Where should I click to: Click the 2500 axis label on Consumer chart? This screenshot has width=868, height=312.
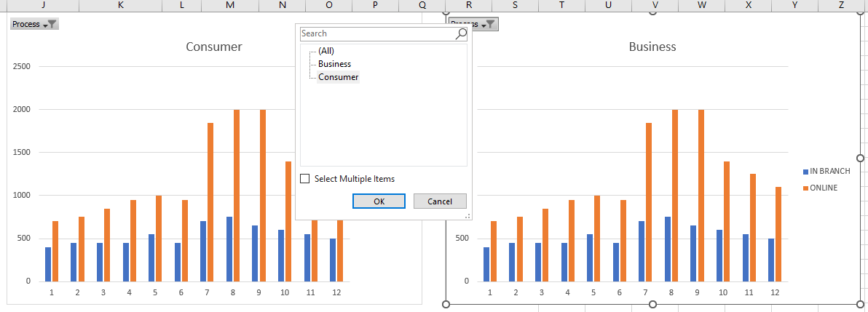(21, 67)
